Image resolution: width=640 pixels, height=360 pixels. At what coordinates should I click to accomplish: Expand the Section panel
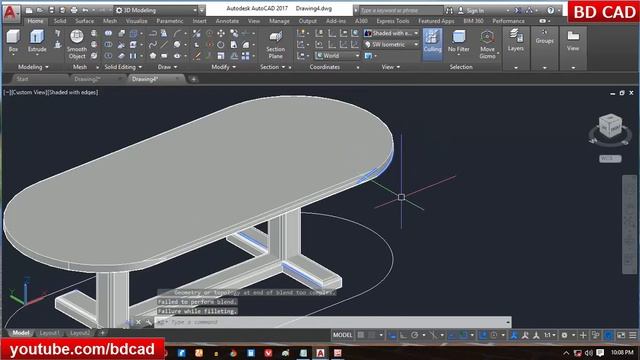(272, 67)
